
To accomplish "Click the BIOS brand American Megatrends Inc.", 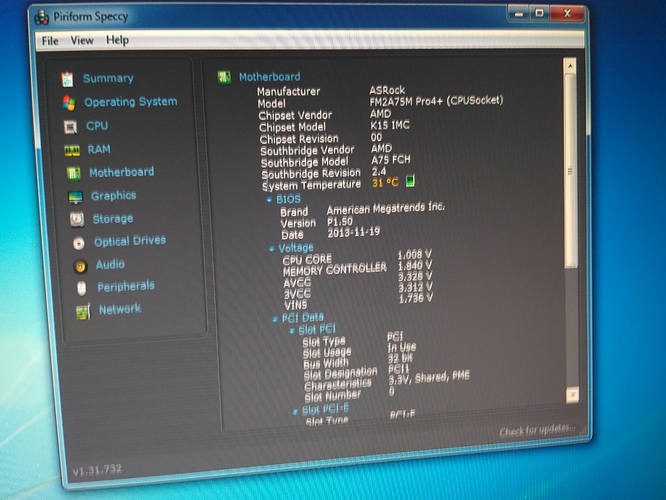I will click(386, 209).
